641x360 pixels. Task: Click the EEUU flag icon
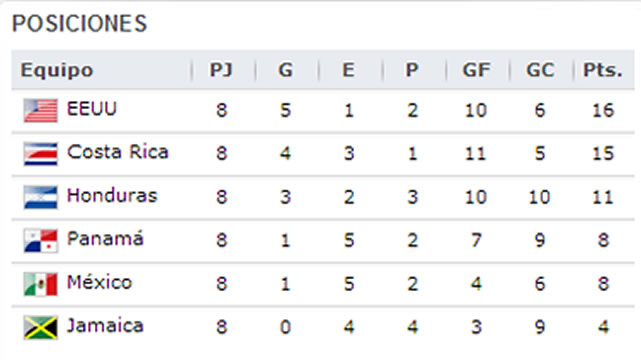pos(40,110)
